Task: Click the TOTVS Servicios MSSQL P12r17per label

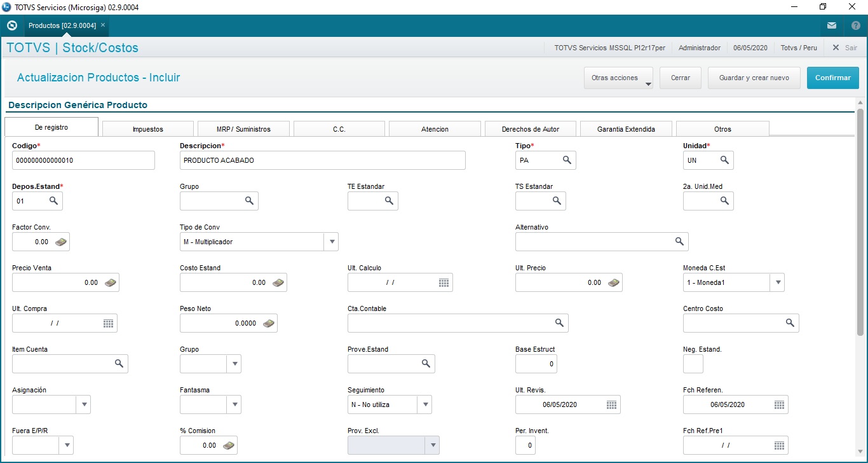Action: pyautogui.click(x=610, y=48)
